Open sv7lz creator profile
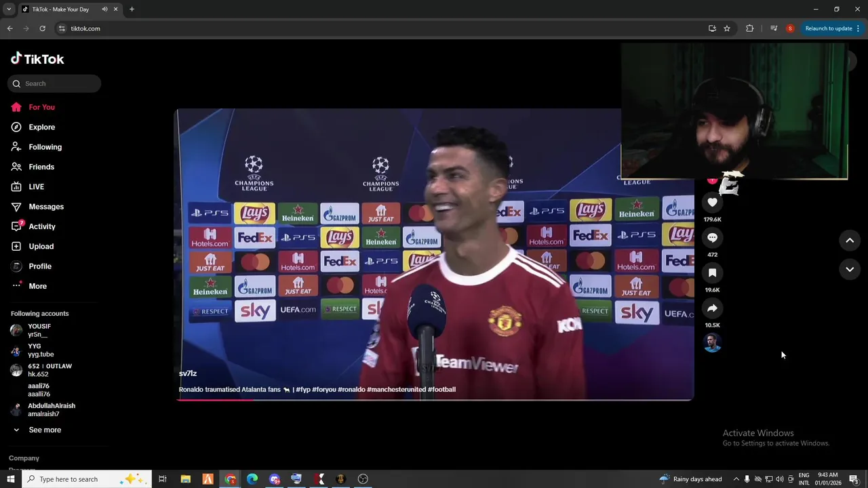This screenshot has width=868, height=488. pos(188,373)
